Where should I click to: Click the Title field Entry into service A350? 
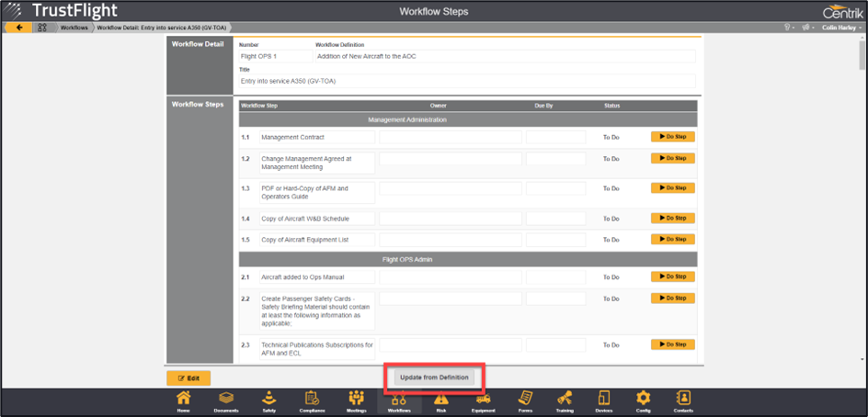(x=467, y=82)
